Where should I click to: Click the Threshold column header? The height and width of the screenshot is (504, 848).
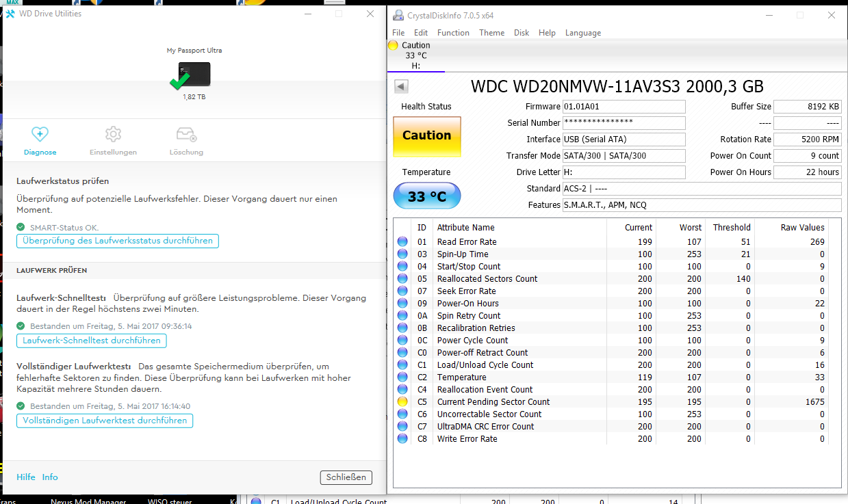point(732,228)
